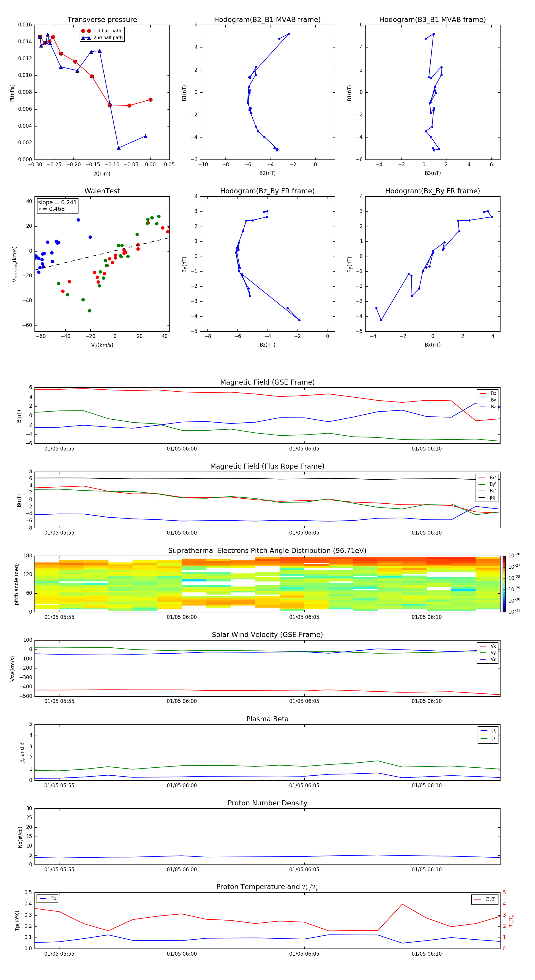Image resolution: width=535 pixels, height=980 pixels.
Task: Click the 'Proton Number Density' title
Action: point(267,803)
